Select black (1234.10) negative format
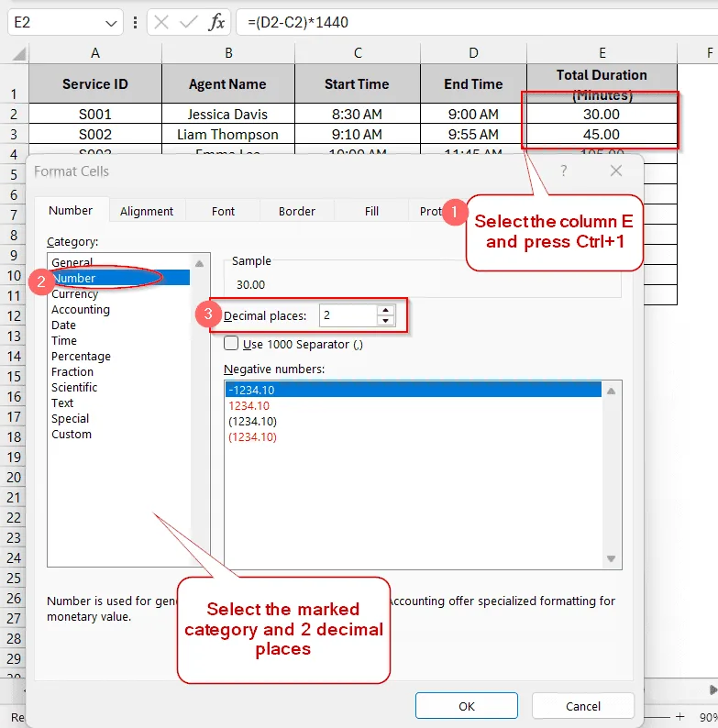Image resolution: width=718 pixels, height=728 pixels. (413, 421)
